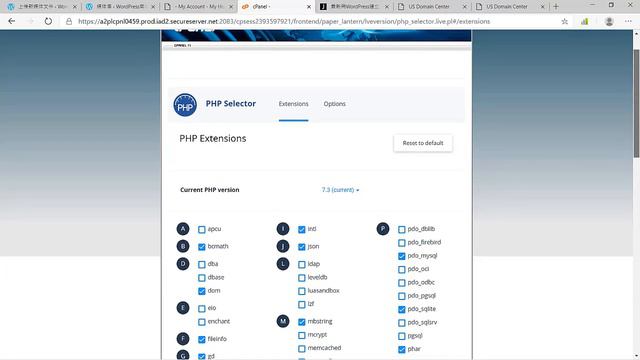Enable the luasandbox extension checkbox
The height and width of the screenshot is (360, 640).
pyautogui.click(x=302, y=291)
